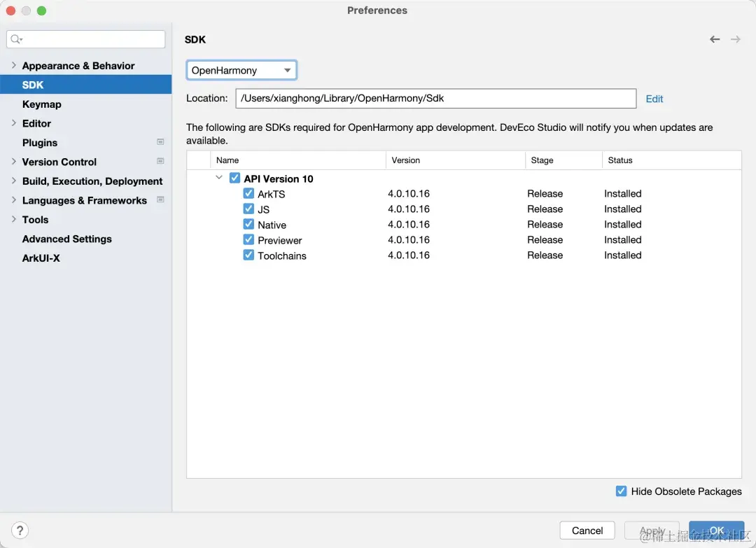Image resolution: width=756 pixels, height=548 pixels.
Task: Click the forward navigation arrow
Action: click(x=735, y=39)
